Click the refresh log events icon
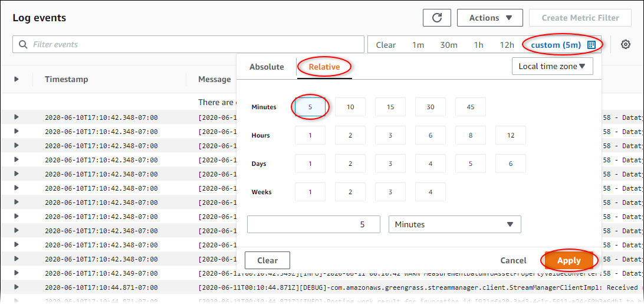Screen dimensions: 644x304 click(436, 18)
